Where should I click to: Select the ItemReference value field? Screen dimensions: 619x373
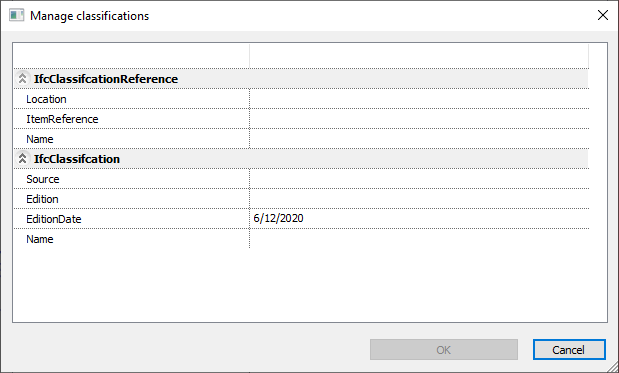[419, 119]
